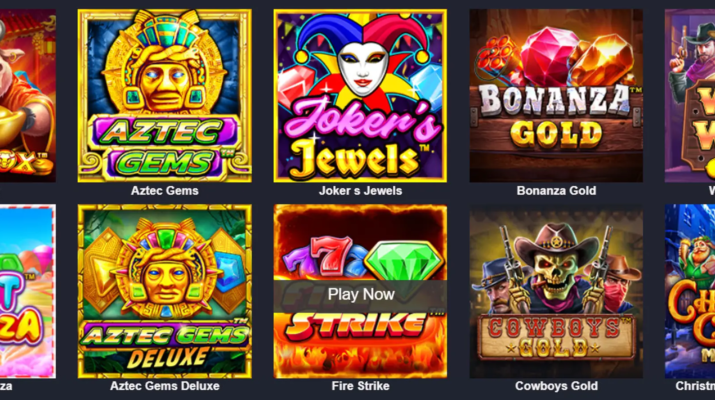Screen dimensions: 715x400
Task: Open the Cowboys Gold game thumbnail
Action: (556, 291)
